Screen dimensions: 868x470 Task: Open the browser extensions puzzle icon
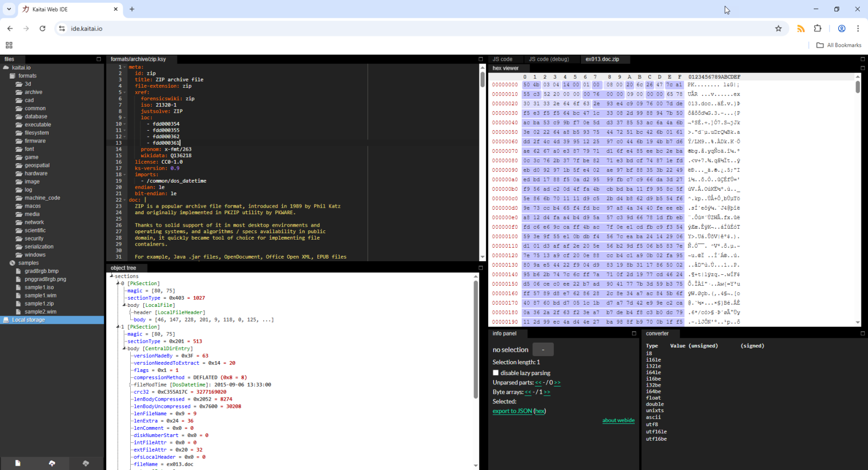818,29
